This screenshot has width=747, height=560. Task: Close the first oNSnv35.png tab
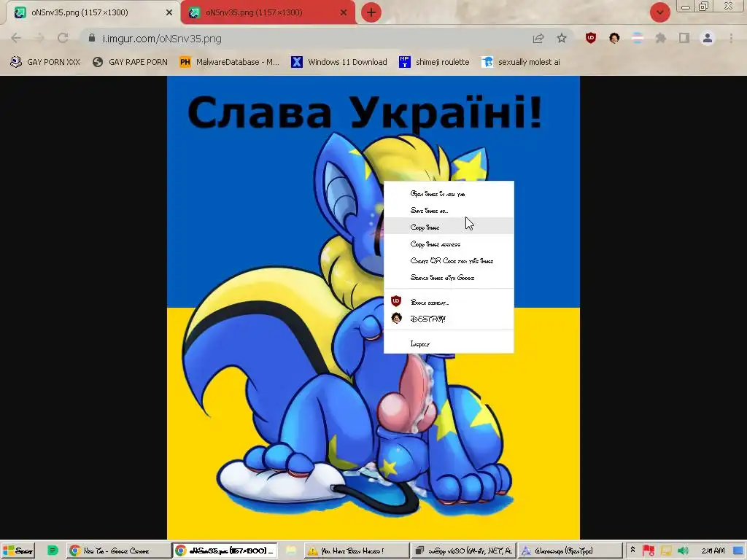tap(169, 13)
